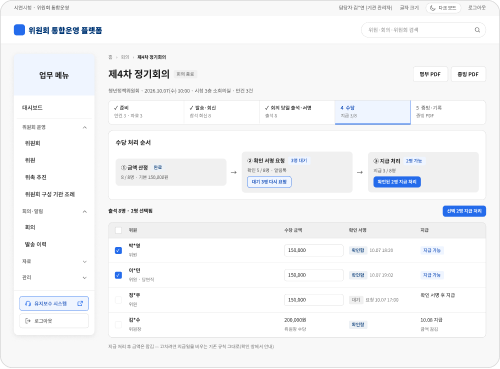500x369 pixels.
Task: Check the checkbox for 김*수 row
Action: click(x=118, y=325)
